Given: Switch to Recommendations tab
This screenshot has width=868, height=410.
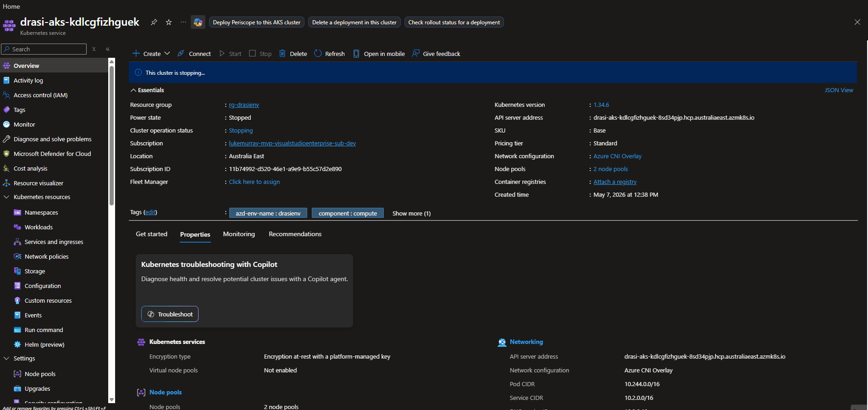Looking at the screenshot, I should 295,234.
